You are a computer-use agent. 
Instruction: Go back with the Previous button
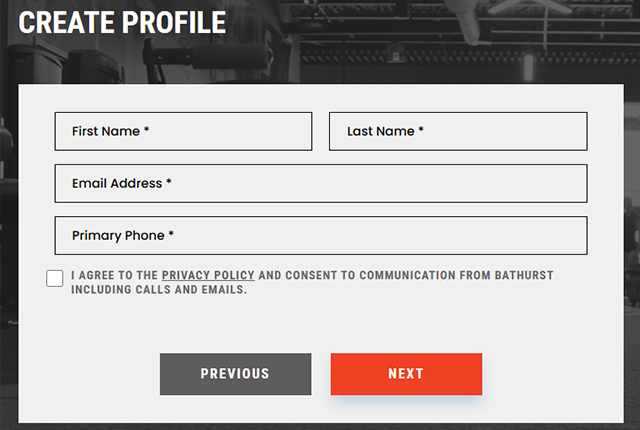[x=235, y=374]
